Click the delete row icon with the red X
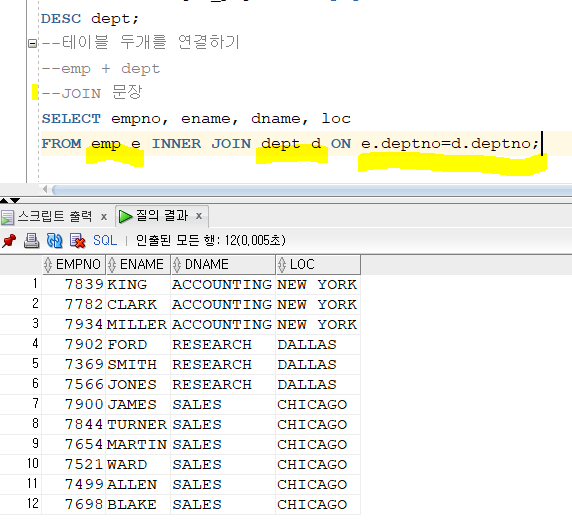Screen dimensions: 572x529 (77, 241)
